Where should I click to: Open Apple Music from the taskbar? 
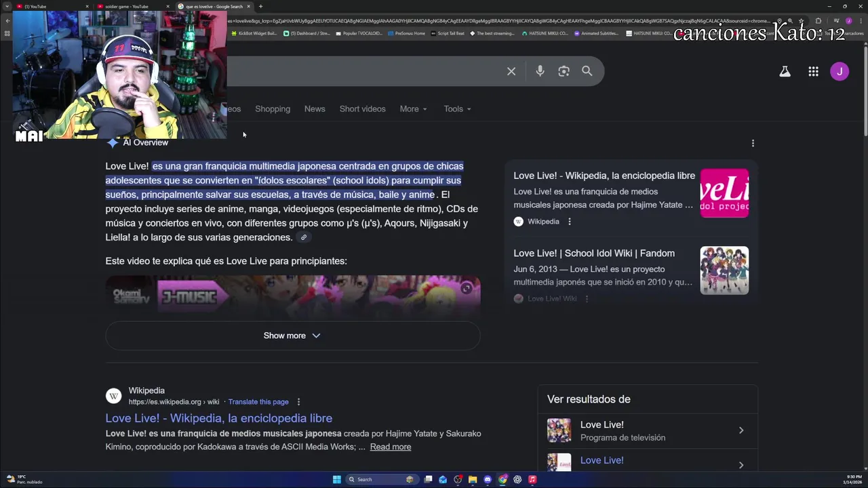point(532,479)
